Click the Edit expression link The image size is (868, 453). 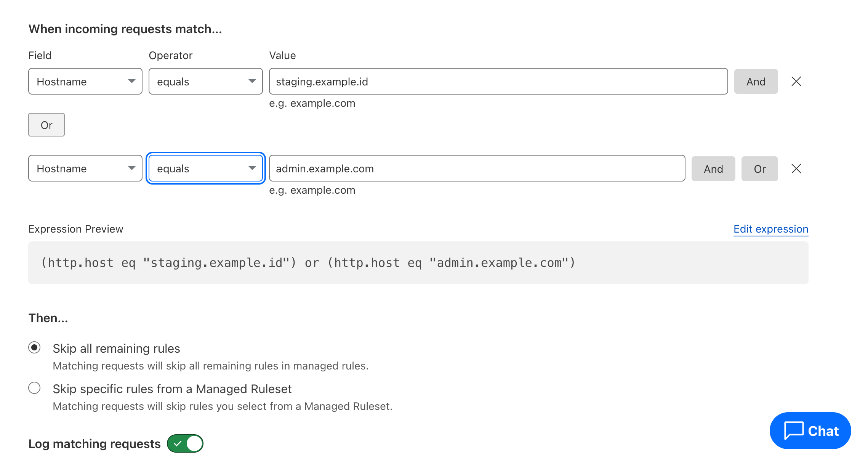tap(770, 229)
